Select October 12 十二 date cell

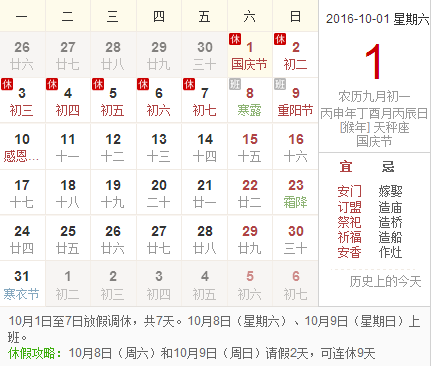tap(113, 147)
